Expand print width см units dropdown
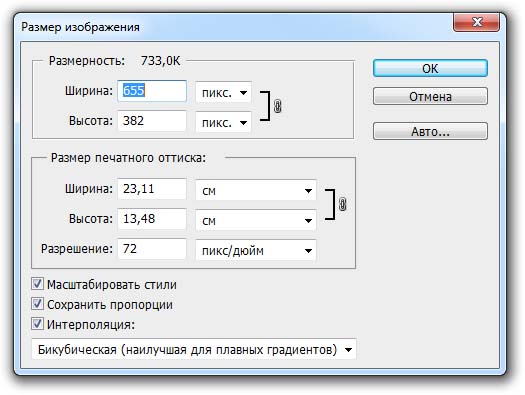Image resolution: width=525 pixels, height=395 pixels. 256,190
